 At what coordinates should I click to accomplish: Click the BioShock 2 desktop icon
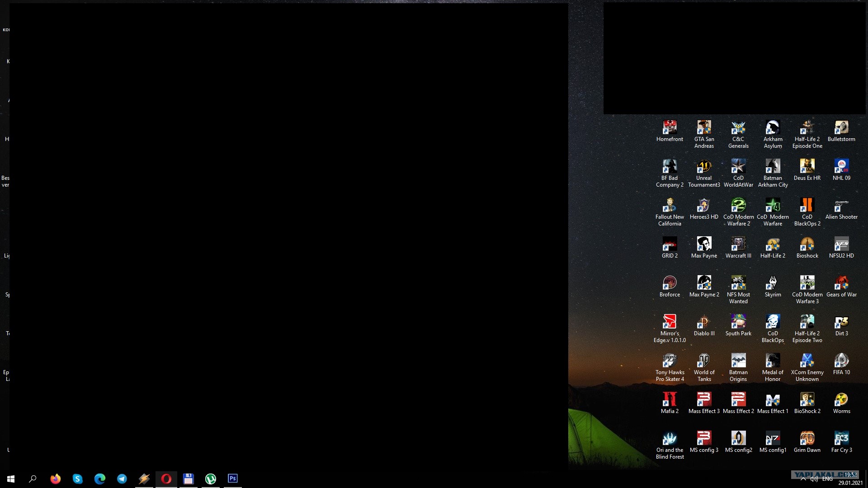coord(807,403)
